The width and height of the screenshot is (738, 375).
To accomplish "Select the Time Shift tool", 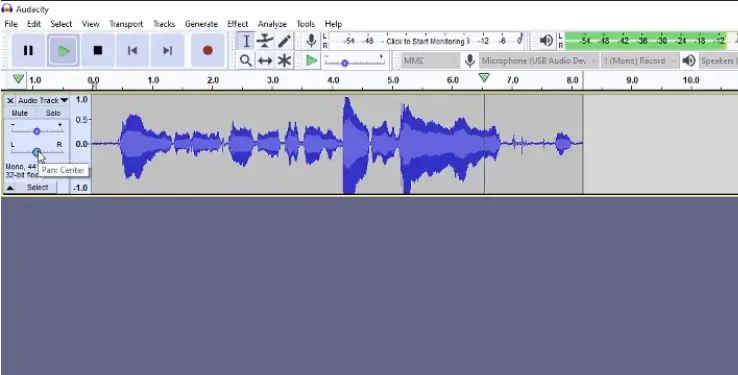I will tap(265, 60).
